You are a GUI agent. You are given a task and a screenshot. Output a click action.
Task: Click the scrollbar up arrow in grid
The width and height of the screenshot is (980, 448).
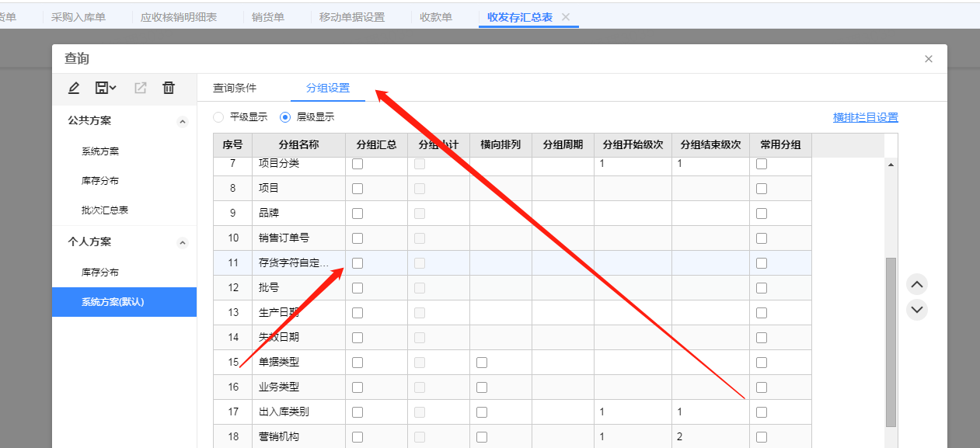[891, 165]
